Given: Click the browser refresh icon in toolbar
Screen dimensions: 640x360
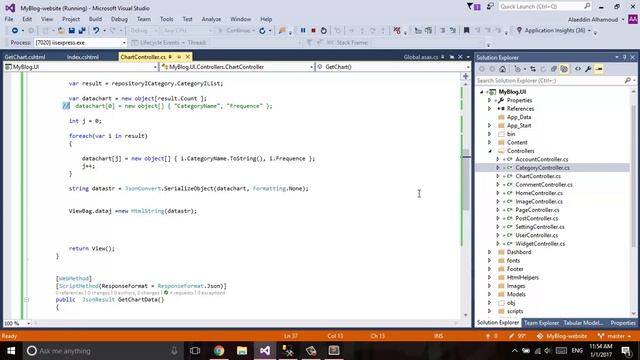Looking at the screenshot, I should click(x=262, y=31).
